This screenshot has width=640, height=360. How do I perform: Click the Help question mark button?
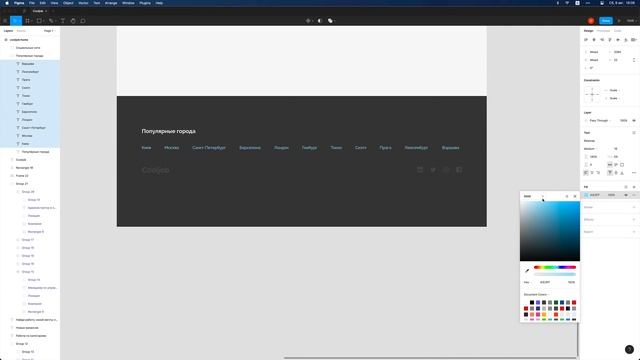click(629, 349)
